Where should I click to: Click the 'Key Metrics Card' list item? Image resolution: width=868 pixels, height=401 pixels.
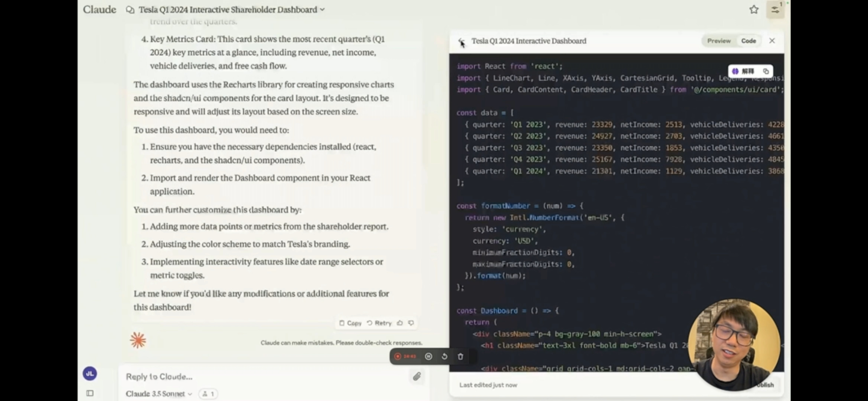pos(263,52)
